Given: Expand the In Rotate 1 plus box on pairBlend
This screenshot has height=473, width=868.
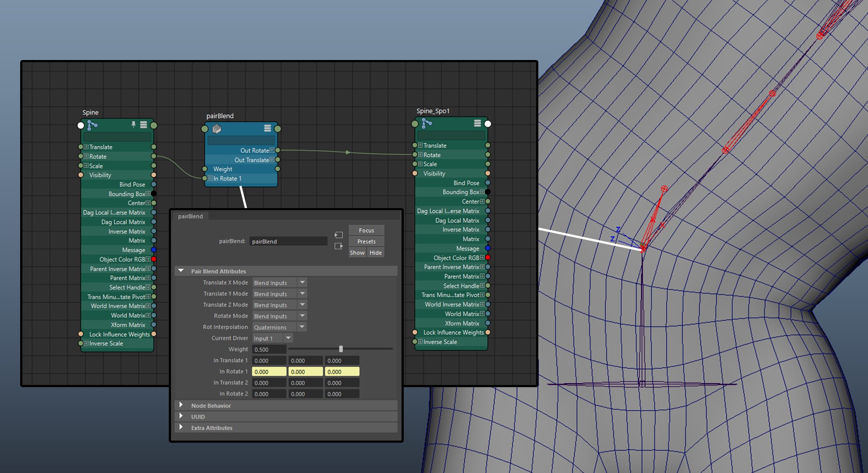Looking at the screenshot, I should [x=210, y=178].
